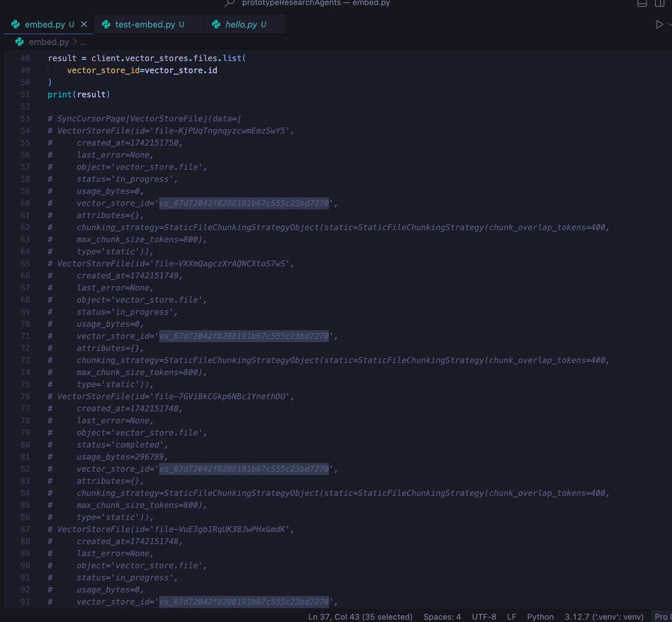Click type='static')) on line 75
This screenshot has height=622, width=672.
pos(113,384)
